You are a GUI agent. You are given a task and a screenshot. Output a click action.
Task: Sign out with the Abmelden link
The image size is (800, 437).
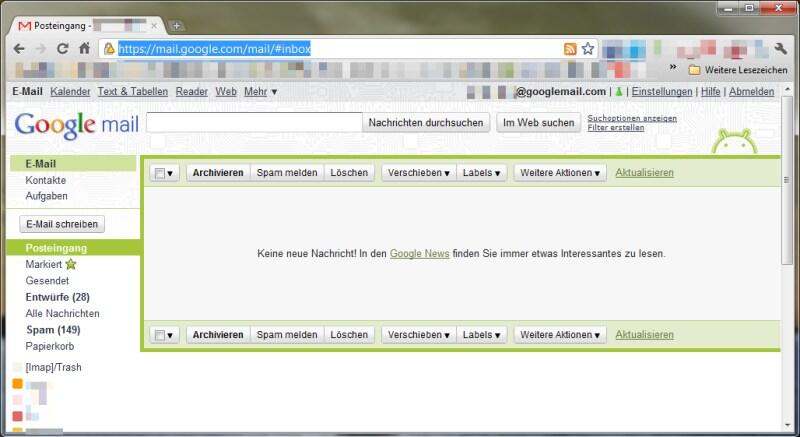pyautogui.click(x=752, y=92)
